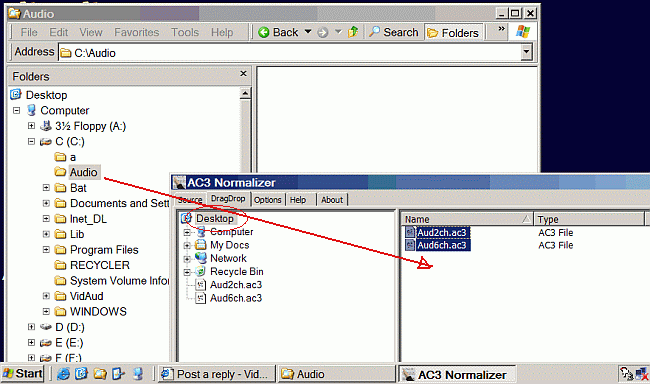Screen dimensions: 650x384
Task: Click Computer icon in AC3 Normalizer tree
Action: pos(201,232)
